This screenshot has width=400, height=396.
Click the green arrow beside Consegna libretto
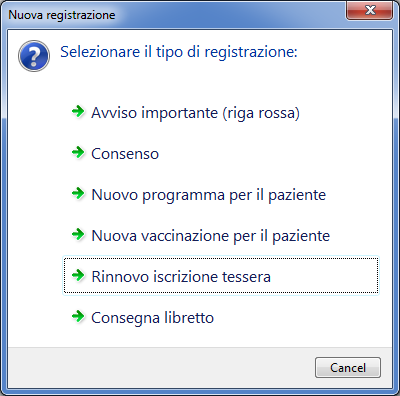click(x=78, y=316)
